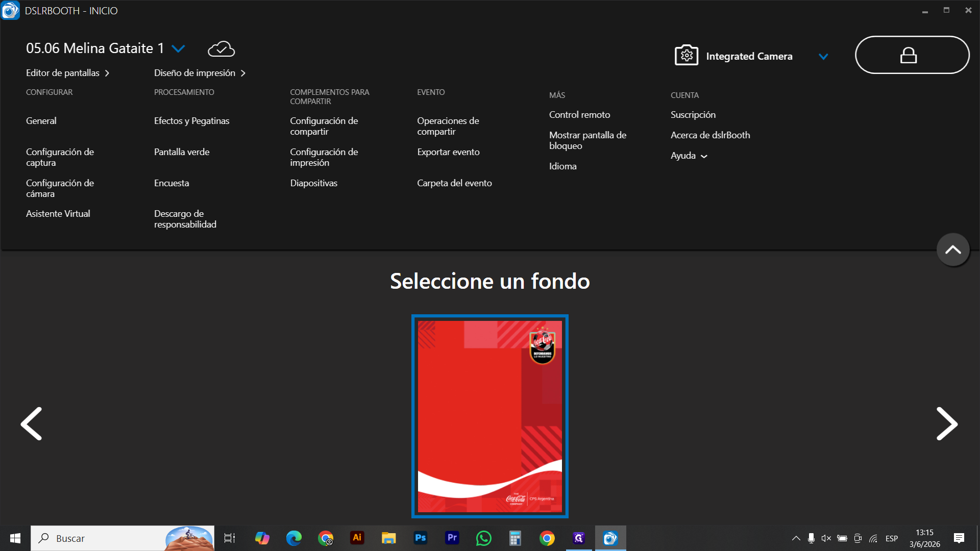Open Acerca de dslrBooth
This screenshot has width=980, height=551.
tap(710, 135)
